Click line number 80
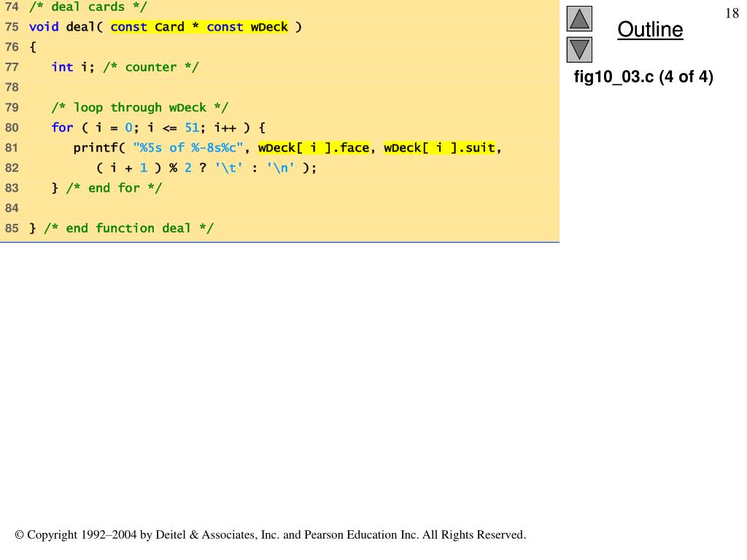Screen dimensions: 747x560 click(x=12, y=128)
